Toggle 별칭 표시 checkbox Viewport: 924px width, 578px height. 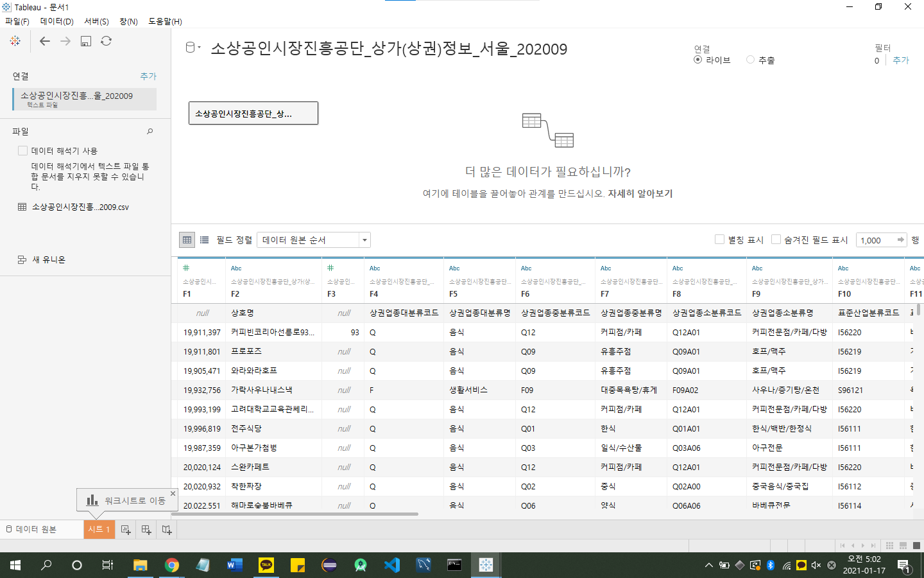pyautogui.click(x=719, y=240)
